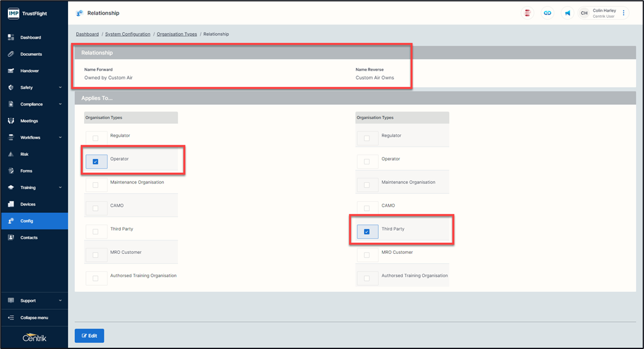Expand the Training sidebar submenu
644x349 pixels.
pyautogui.click(x=60, y=188)
